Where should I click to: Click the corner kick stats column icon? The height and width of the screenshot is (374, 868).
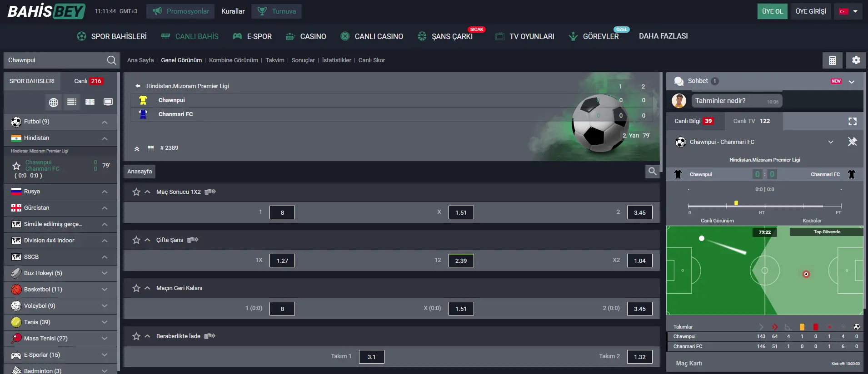click(788, 327)
